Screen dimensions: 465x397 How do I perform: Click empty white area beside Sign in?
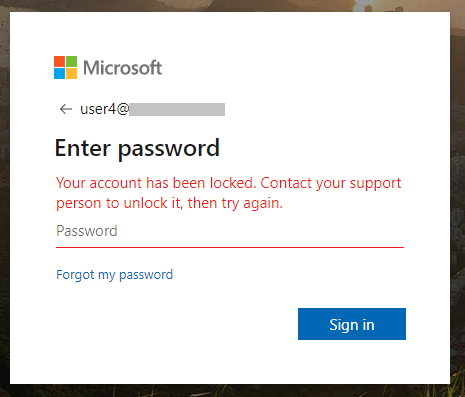177,324
